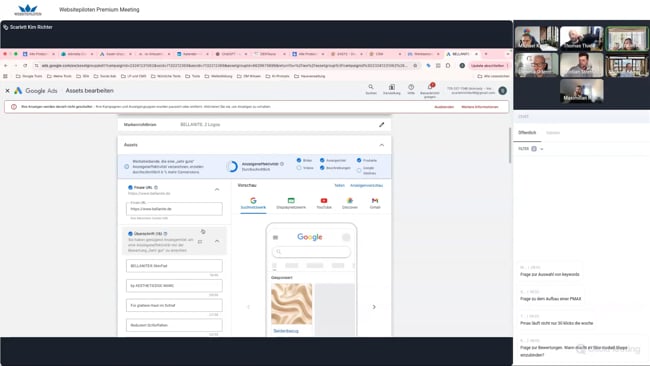Click the info icon next to Überschrift

165,234
